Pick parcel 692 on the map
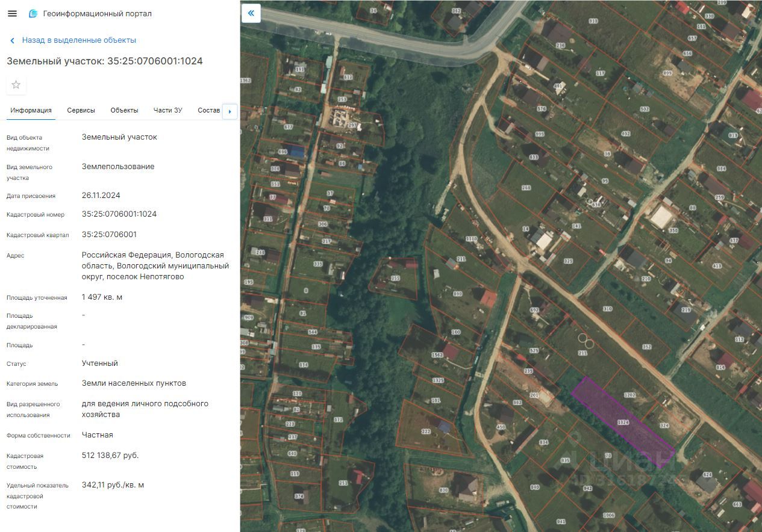This screenshot has width=762, height=532. click(534, 310)
